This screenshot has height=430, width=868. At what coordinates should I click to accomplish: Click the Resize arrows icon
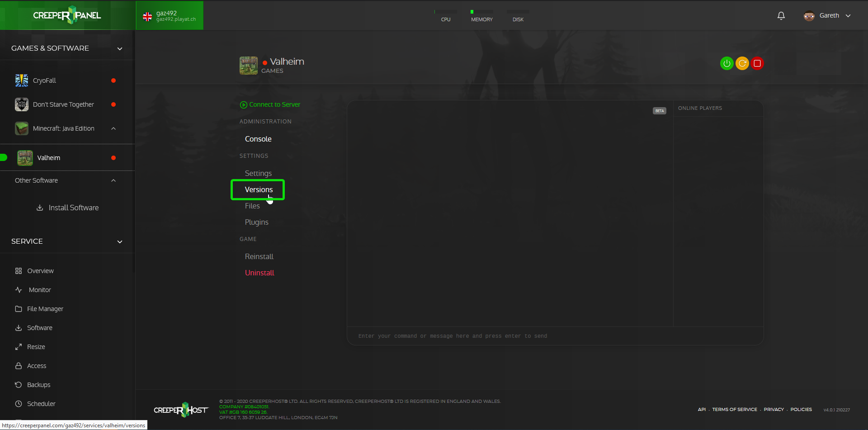[x=19, y=347]
